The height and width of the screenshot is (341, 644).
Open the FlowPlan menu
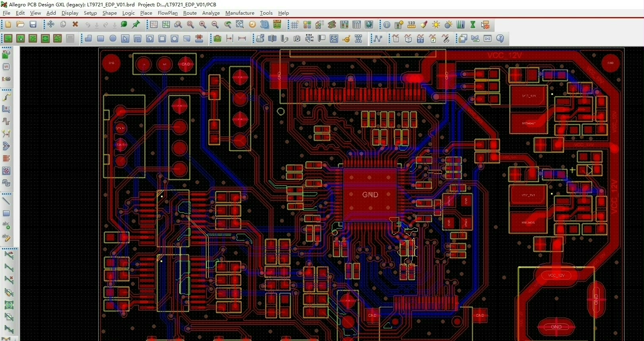coord(168,13)
